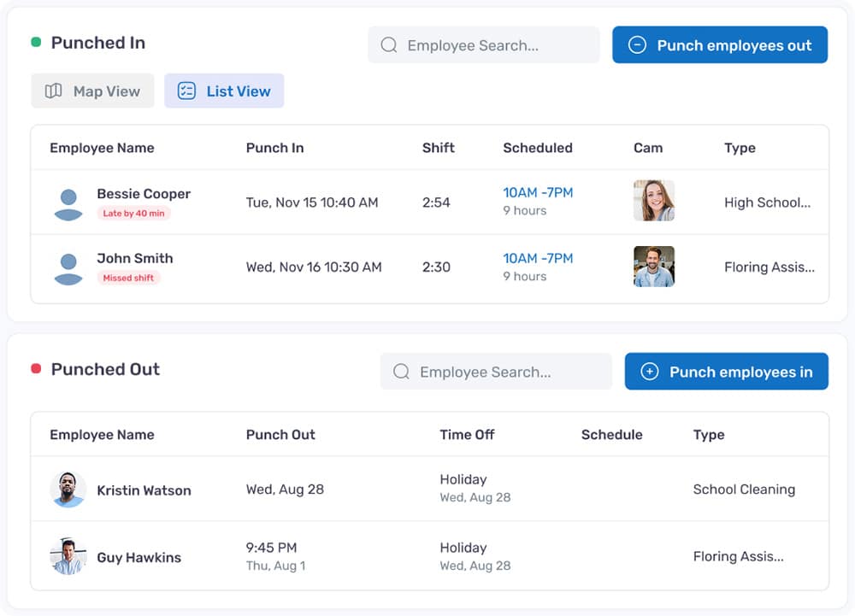Click the map icon in Map View
This screenshot has height=616, width=855.
tap(53, 91)
